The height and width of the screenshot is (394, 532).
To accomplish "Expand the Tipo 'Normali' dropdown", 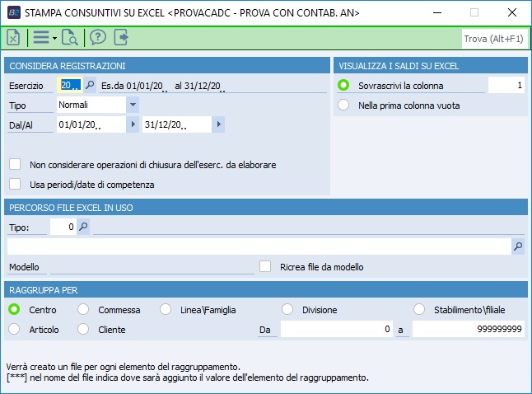I will click(132, 105).
